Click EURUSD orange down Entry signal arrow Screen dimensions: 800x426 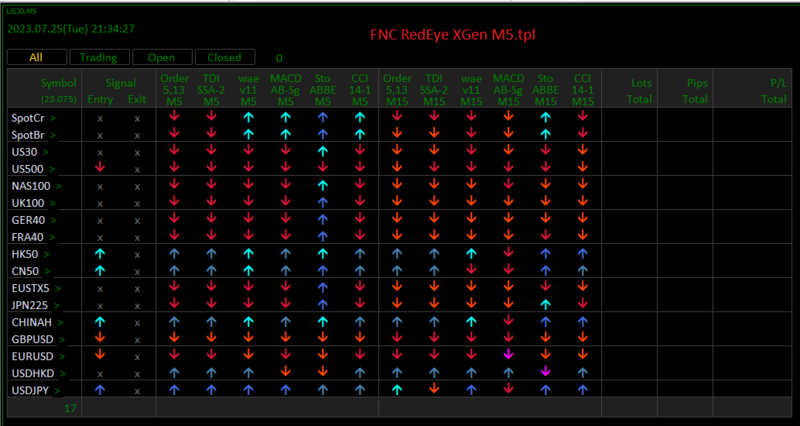(100, 354)
